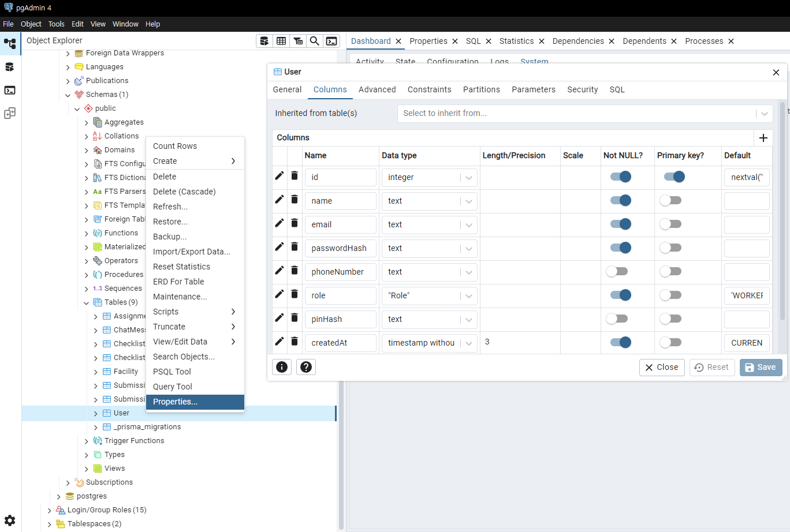Image resolution: width=790 pixels, height=532 pixels.
Task: Delete the passwordHash column with trash icon
Action: 295,246
